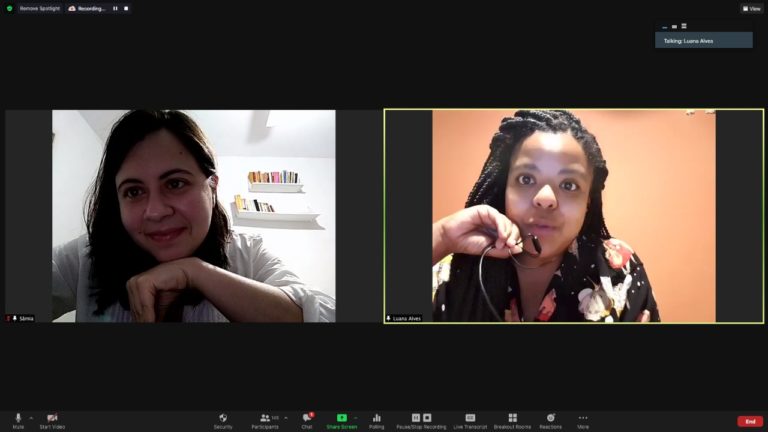Stop recording via top-left stop icon

tap(126, 8)
